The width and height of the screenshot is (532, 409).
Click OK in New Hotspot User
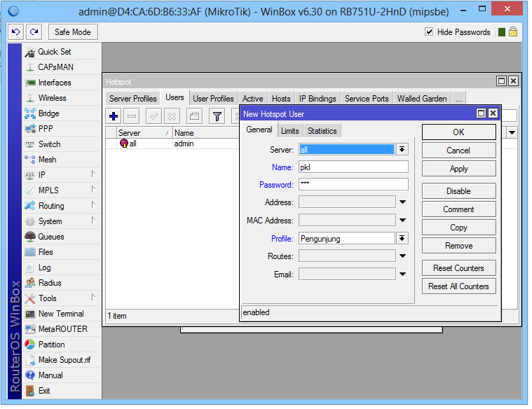point(458,132)
